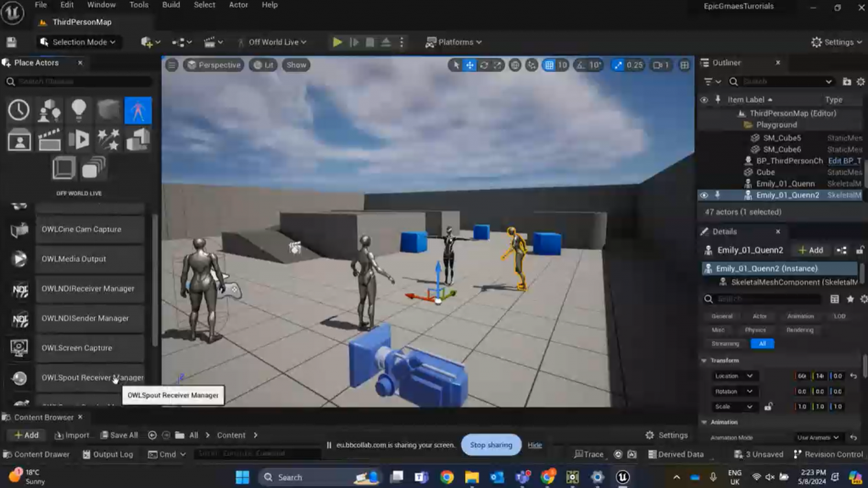Viewport: 868px width, 488px height.
Task: Show only favorite properties star
Action: pos(849,299)
